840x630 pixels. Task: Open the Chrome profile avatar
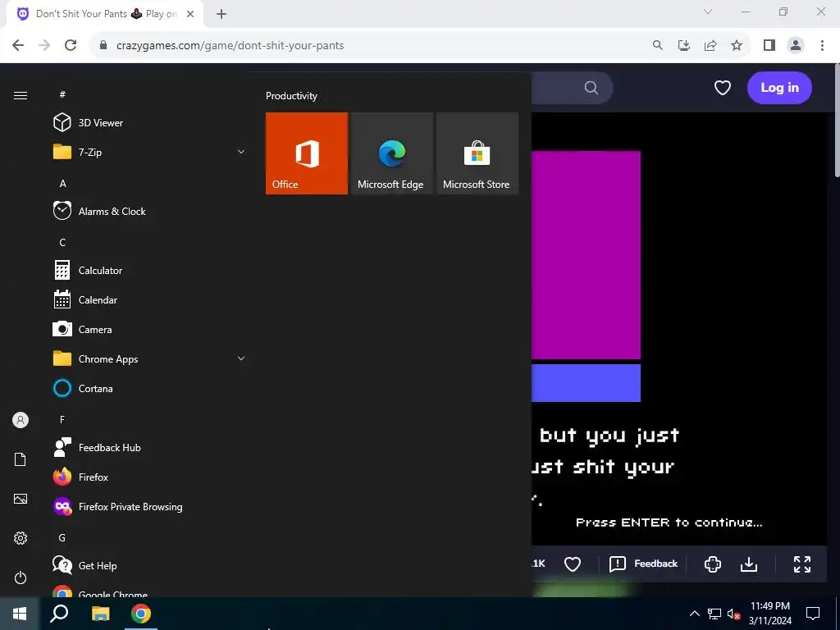[x=796, y=45]
